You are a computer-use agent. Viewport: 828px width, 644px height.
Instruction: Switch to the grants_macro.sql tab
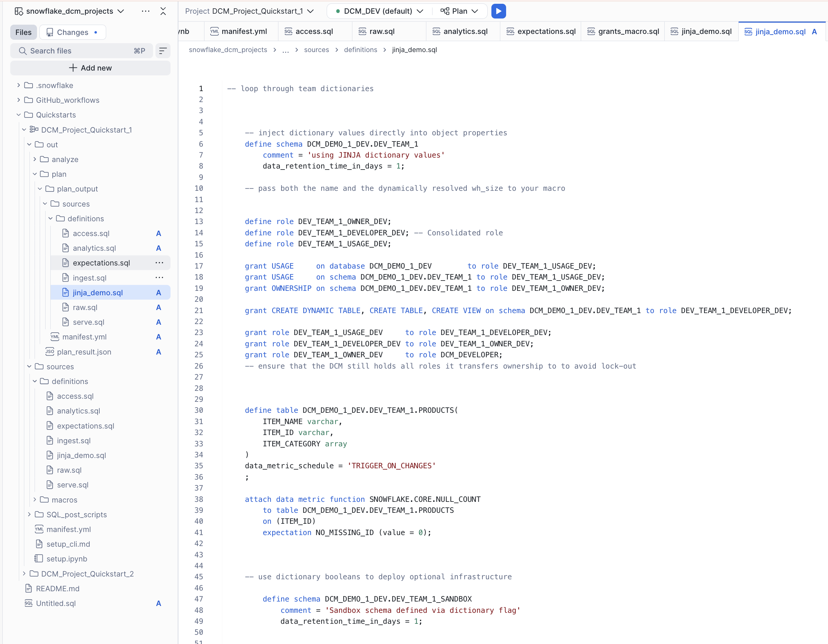coord(627,32)
